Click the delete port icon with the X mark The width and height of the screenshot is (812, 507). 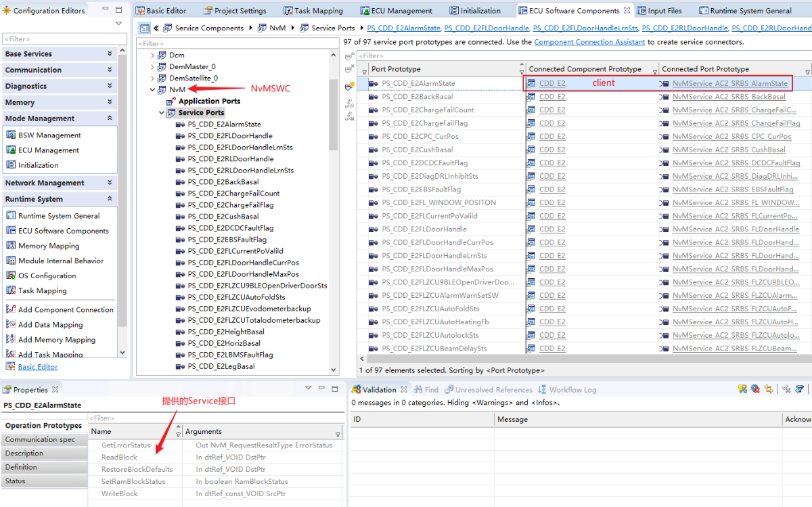pyautogui.click(x=349, y=69)
